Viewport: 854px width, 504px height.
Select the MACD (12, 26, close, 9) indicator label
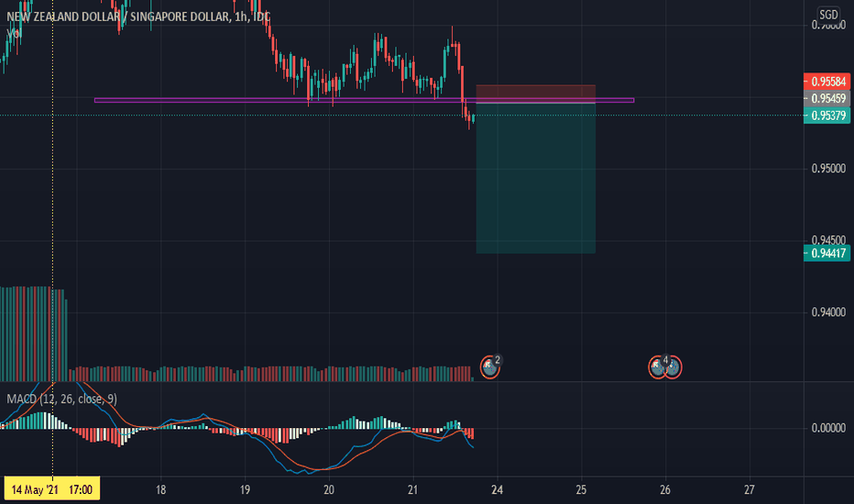coord(61,399)
